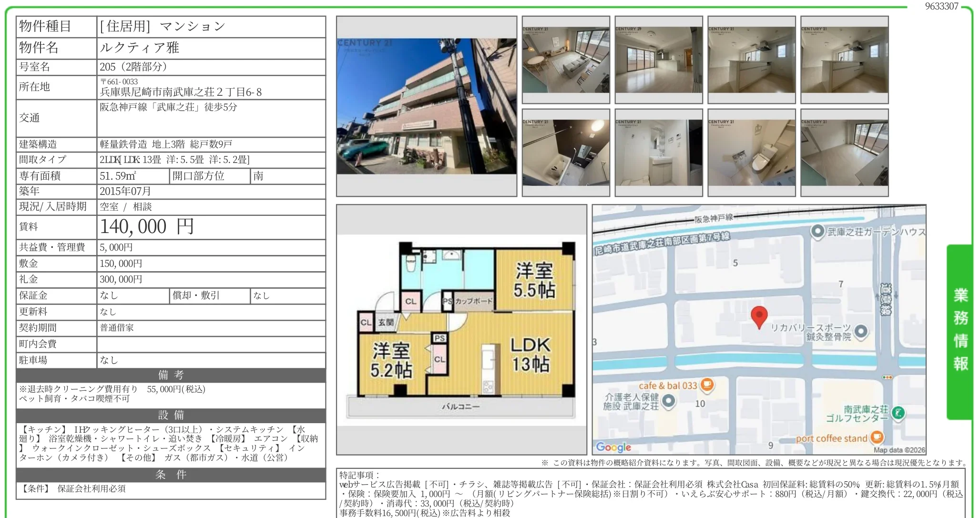Click the 備考 section header
The width and height of the screenshot is (980, 518).
(x=171, y=375)
